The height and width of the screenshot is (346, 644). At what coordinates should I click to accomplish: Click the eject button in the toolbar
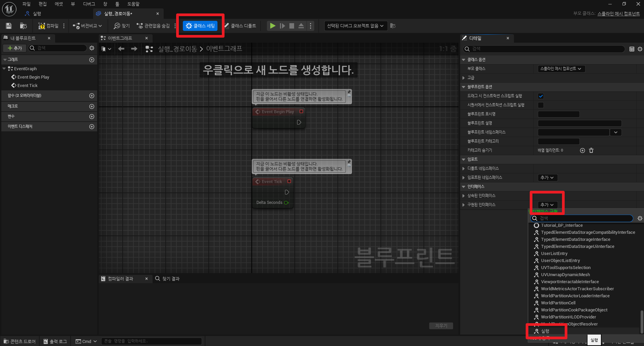coord(301,26)
